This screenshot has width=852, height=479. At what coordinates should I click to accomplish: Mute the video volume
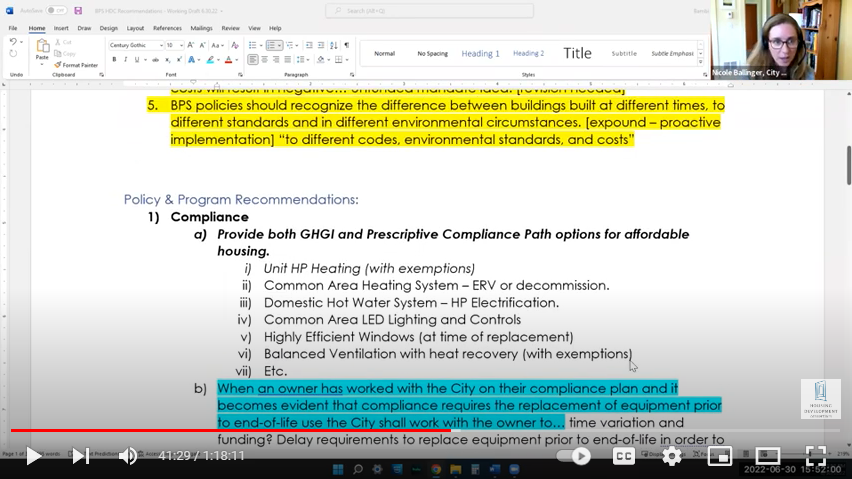pyautogui.click(x=128, y=456)
